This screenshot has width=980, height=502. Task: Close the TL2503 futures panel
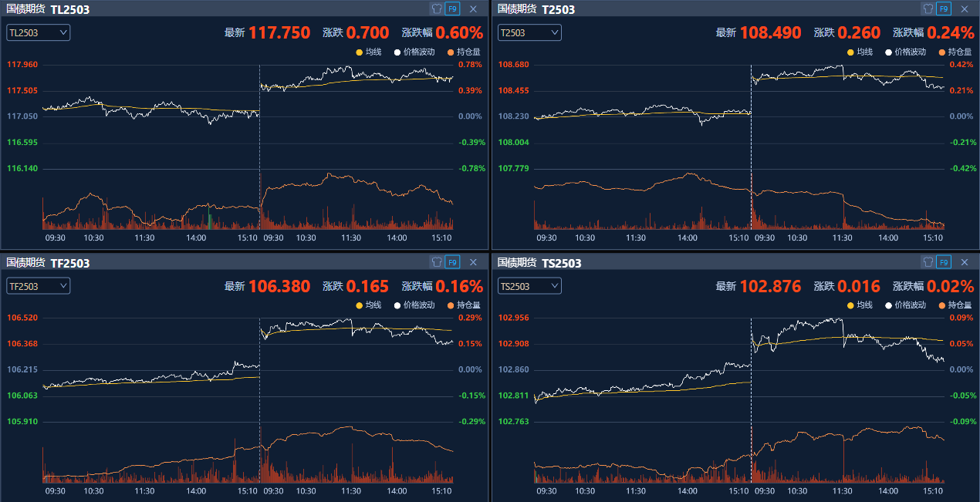point(473,9)
